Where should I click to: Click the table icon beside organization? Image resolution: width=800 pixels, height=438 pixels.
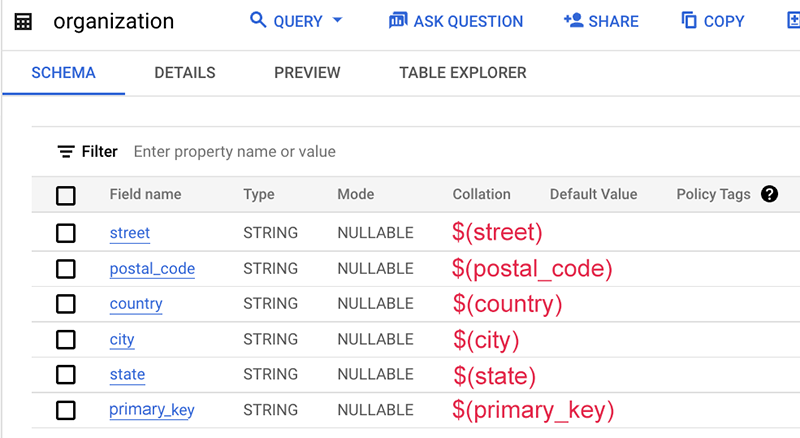click(x=23, y=21)
